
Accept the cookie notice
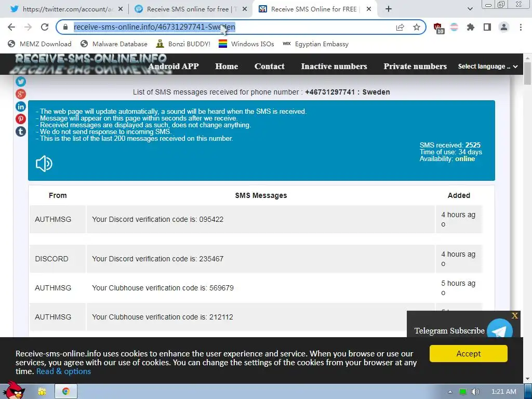(468, 353)
